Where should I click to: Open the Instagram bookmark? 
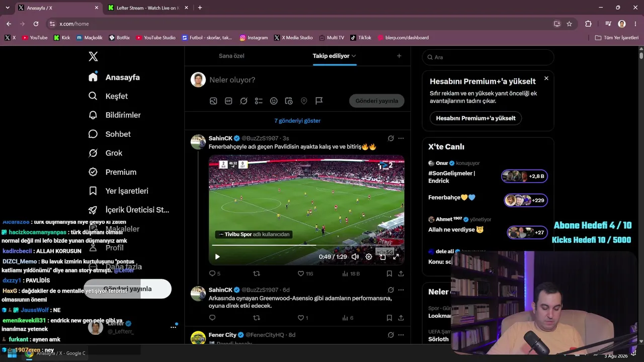click(254, 38)
